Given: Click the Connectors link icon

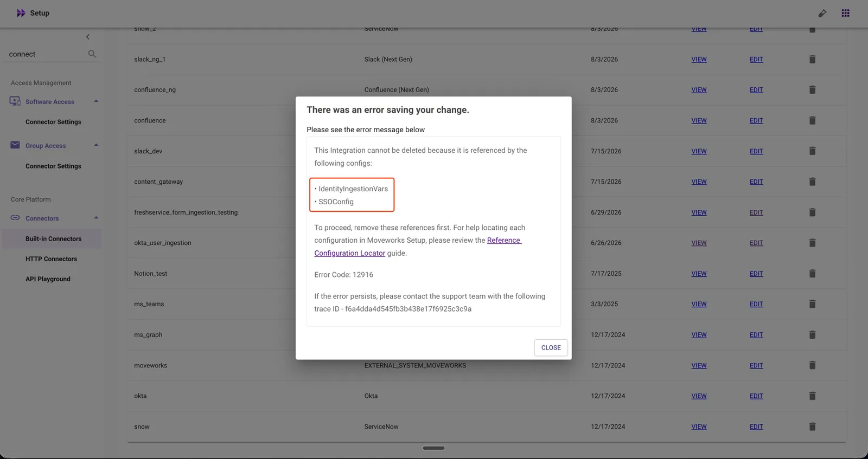Looking at the screenshot, I should [x=15, y=218].
